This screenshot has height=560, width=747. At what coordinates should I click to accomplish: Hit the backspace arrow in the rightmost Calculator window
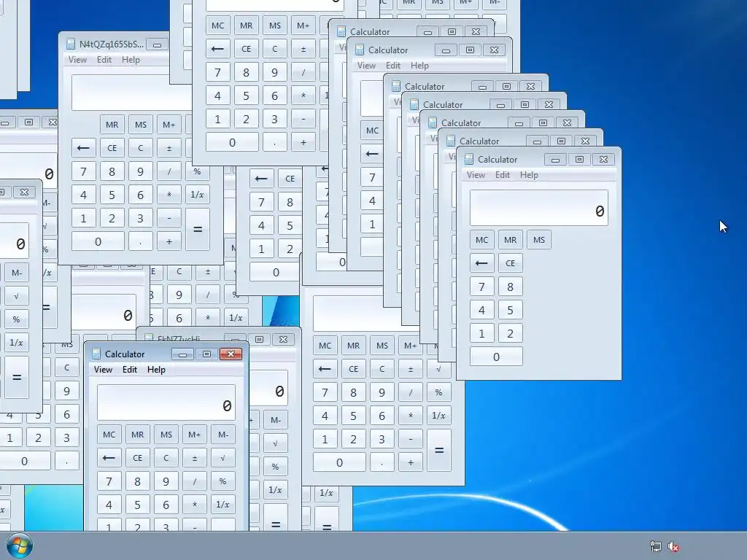click(x=481, y=263)
